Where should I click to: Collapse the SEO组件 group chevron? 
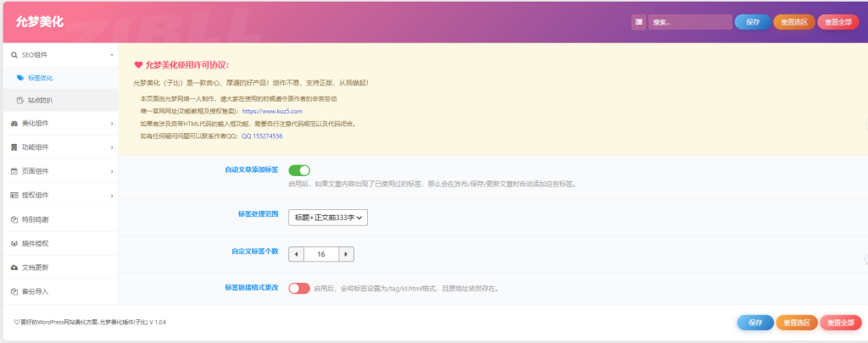[112, 55]
